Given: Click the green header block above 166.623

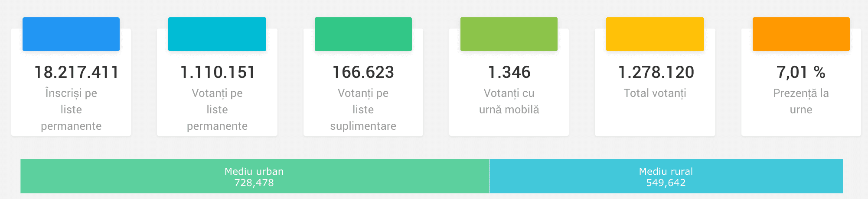Looking at the screenshot, I should coord(363,34).
